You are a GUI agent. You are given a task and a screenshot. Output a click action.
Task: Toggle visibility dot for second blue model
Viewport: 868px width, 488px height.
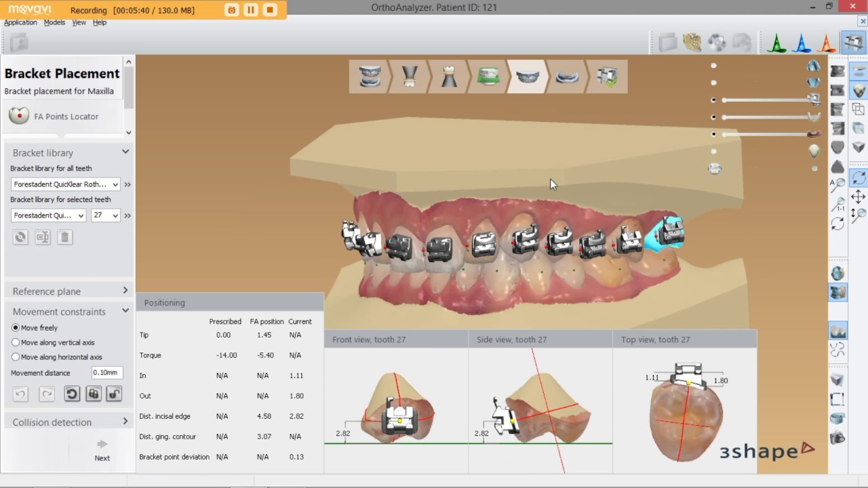tap(713, 83)
